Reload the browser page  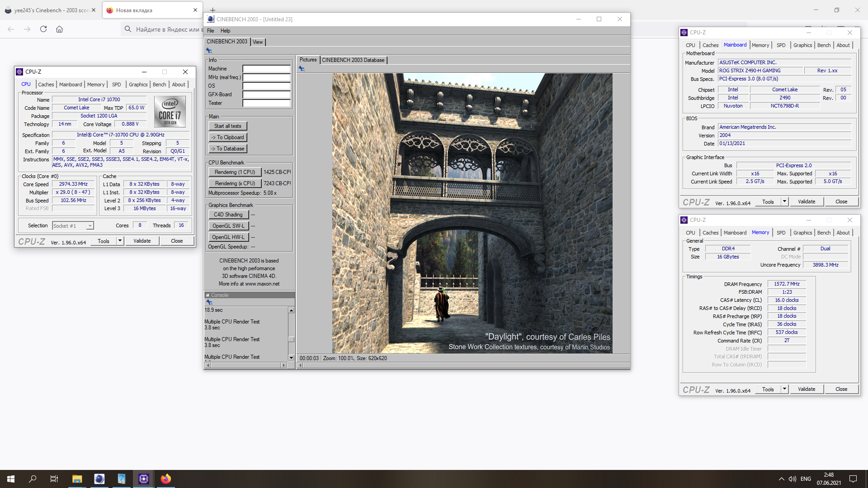pos(43,29)
